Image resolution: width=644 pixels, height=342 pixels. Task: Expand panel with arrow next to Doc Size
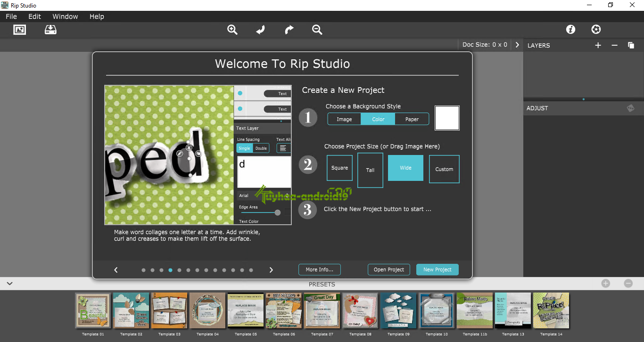click(x=517, y=45)
